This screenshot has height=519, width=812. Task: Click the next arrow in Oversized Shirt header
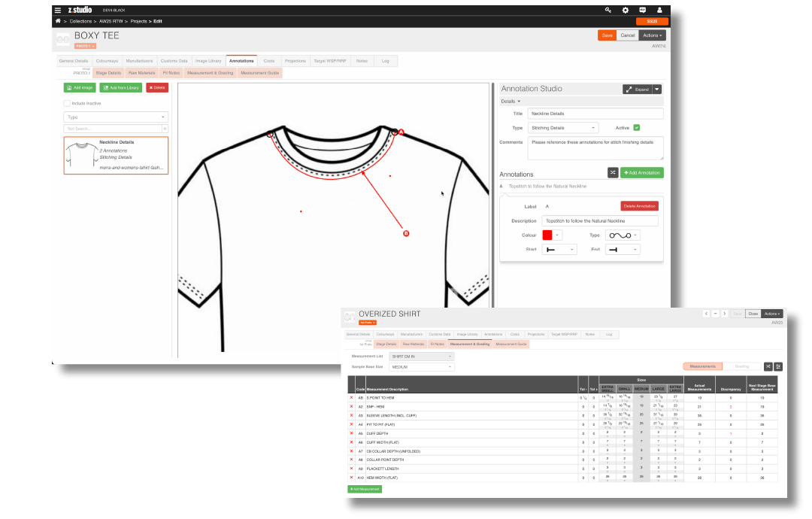(x=726, y=314)
